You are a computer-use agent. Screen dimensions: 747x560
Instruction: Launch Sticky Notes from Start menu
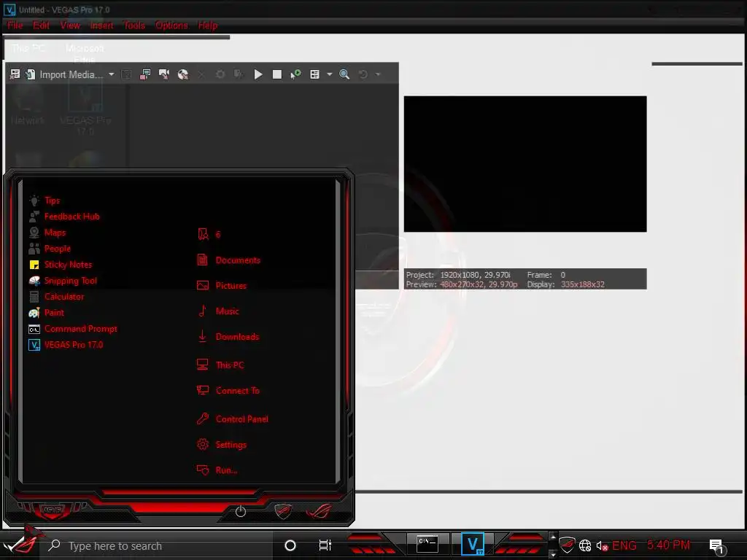pos(60,265)
